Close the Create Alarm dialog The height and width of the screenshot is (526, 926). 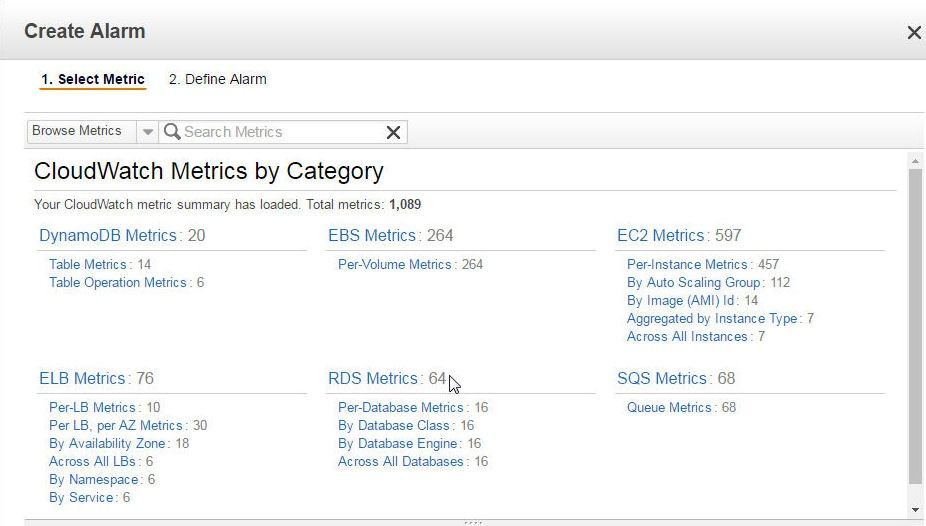coord(914,32)
